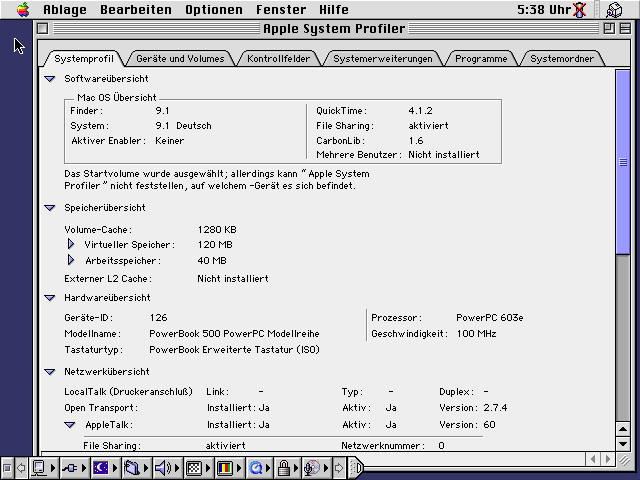640x480 pixels.
Task: Expand the Arbeitsspeicher details
Action: click(71, 260)
